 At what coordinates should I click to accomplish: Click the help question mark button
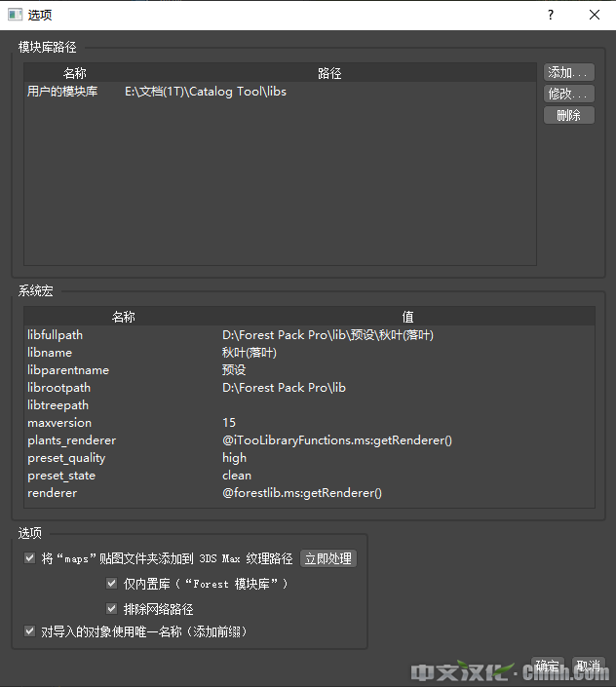551,15
